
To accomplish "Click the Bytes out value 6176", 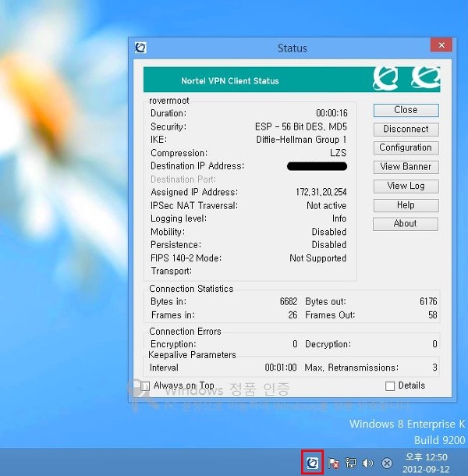I will tap(428, 301).
